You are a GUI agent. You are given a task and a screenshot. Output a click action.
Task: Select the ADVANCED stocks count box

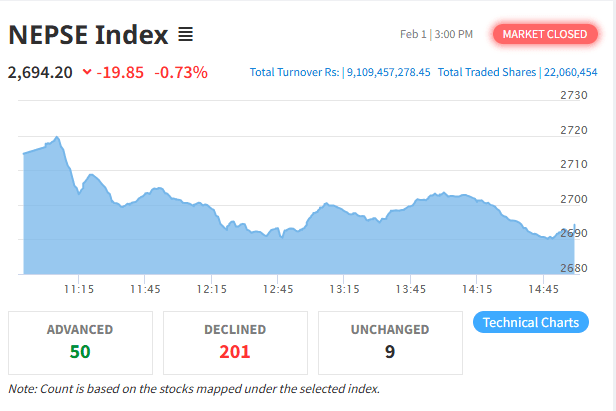tap(80, 342)
